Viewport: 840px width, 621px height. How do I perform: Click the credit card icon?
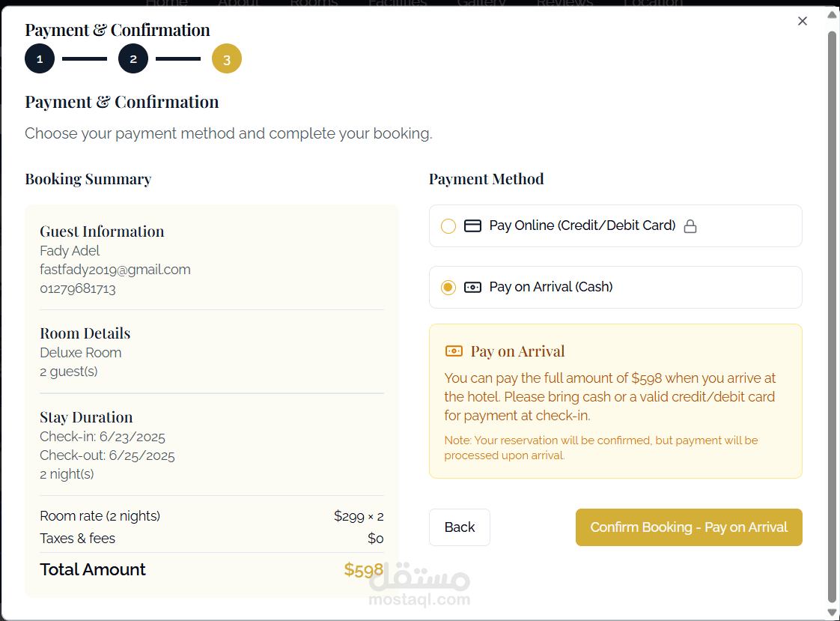tap(472, 225)
